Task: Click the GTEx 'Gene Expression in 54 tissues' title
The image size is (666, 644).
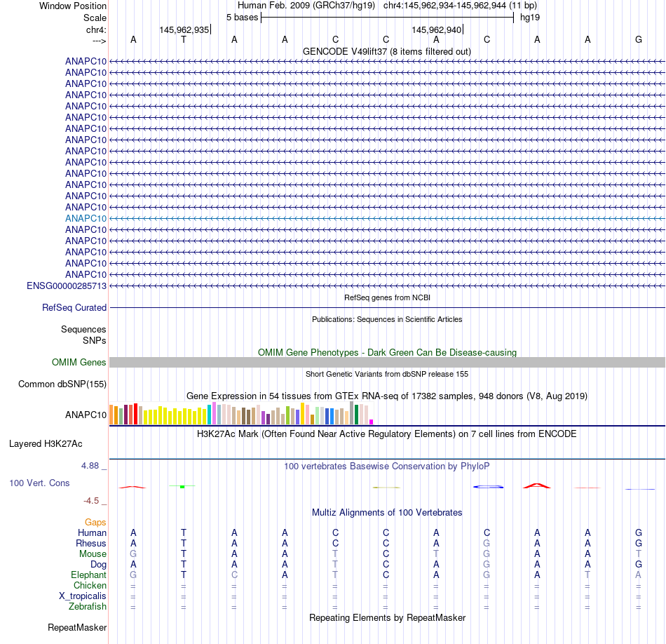Action: pyautogui.click(x=387, y=396)
